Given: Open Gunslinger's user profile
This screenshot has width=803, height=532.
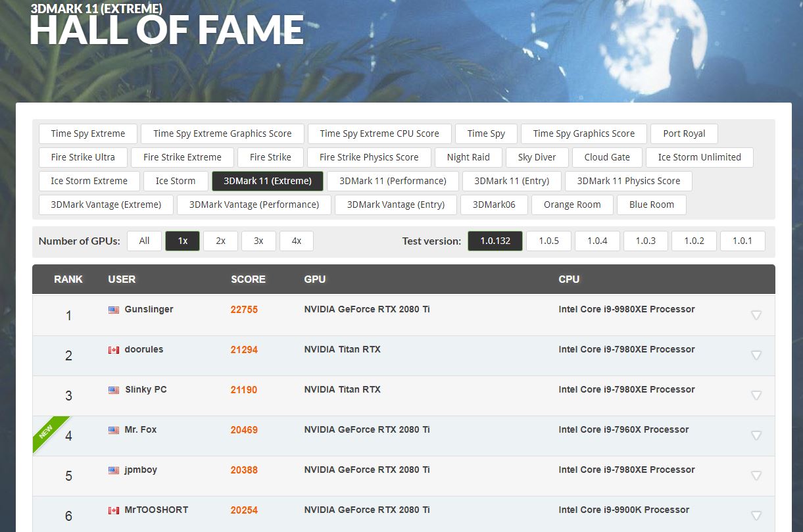Looking at the screenshot, I should point(149,309).
